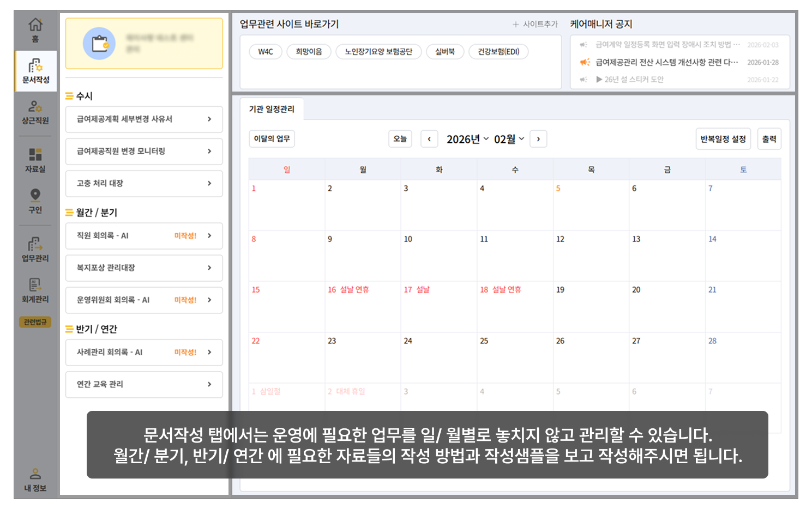Viewport: 812px width, 509px height.
Task: Go to next month arrow
Action: tap(538, 139)
